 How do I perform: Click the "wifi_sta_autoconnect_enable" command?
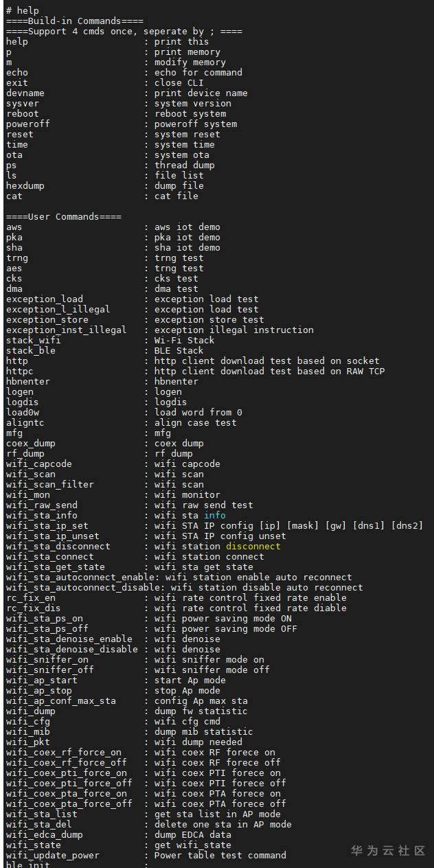(x=77, y=577)
